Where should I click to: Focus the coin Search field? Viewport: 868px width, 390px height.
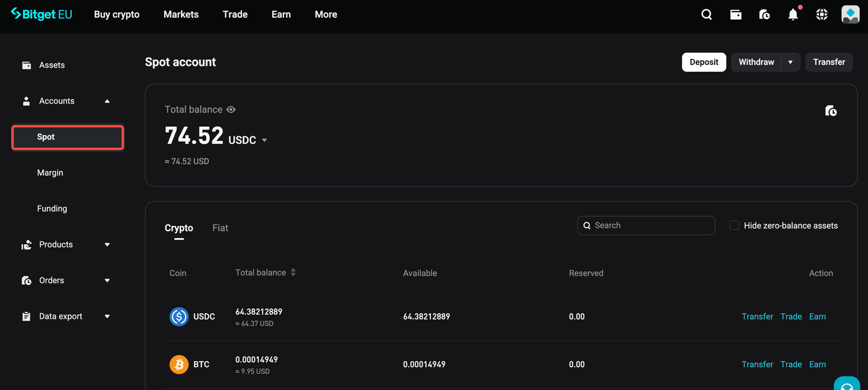(x=646, y=225)
